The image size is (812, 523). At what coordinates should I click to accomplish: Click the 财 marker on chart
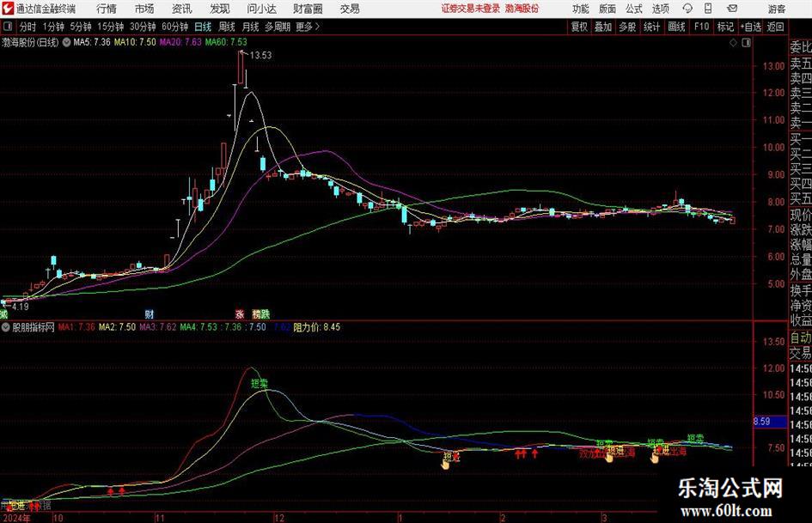click(x=150, y=313)
